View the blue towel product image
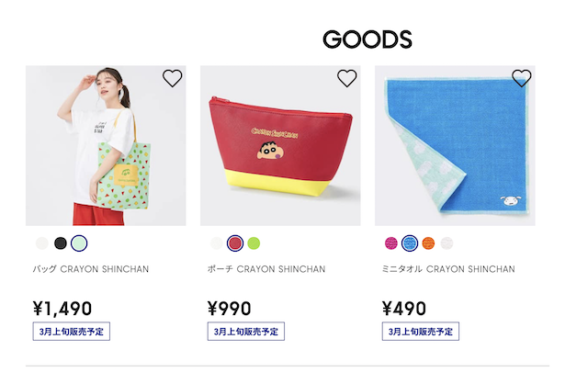 456,145
